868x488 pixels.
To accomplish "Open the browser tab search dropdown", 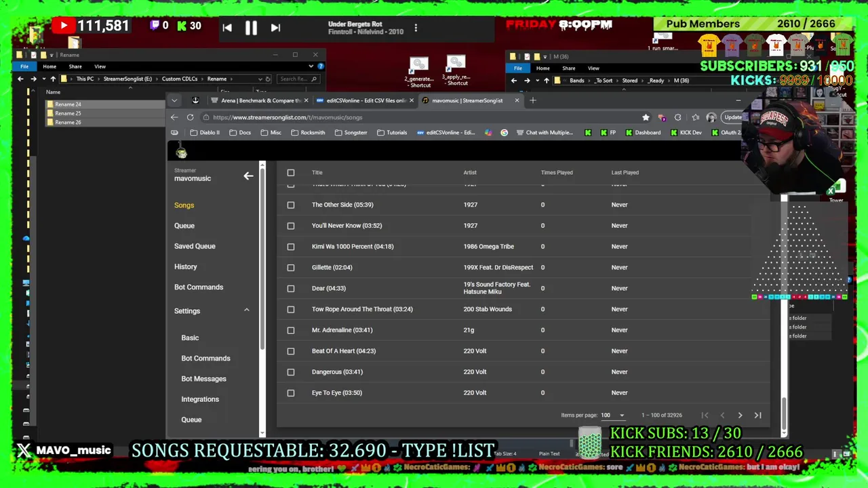I will (x=174, y=100).
